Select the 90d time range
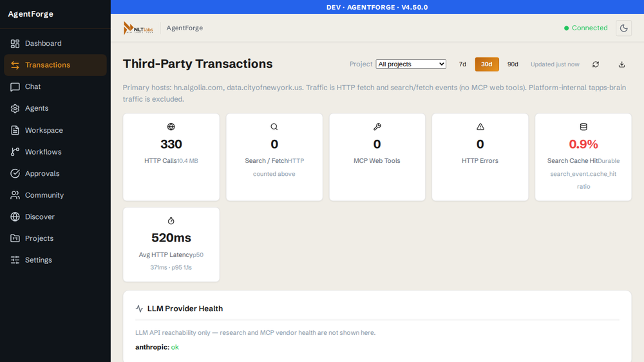The height and width of the screenshot is (362, 644). tap(513, 64)
